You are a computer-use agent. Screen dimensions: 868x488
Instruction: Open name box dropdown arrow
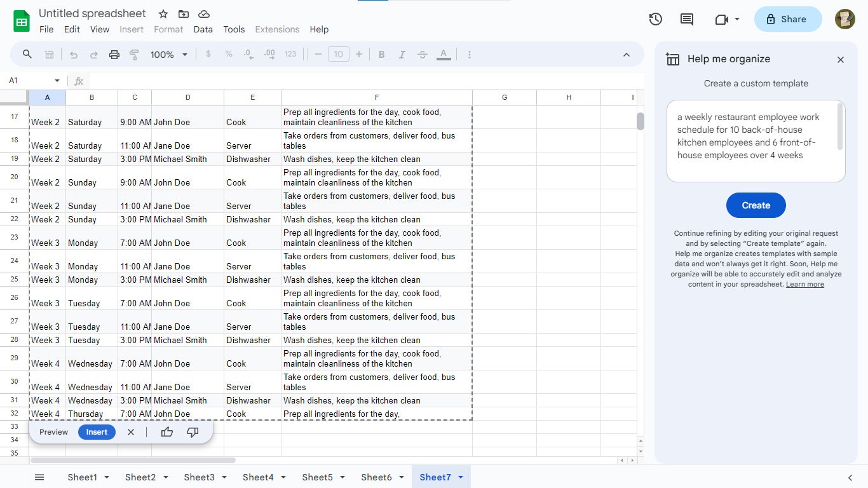(x=57, y=81)
